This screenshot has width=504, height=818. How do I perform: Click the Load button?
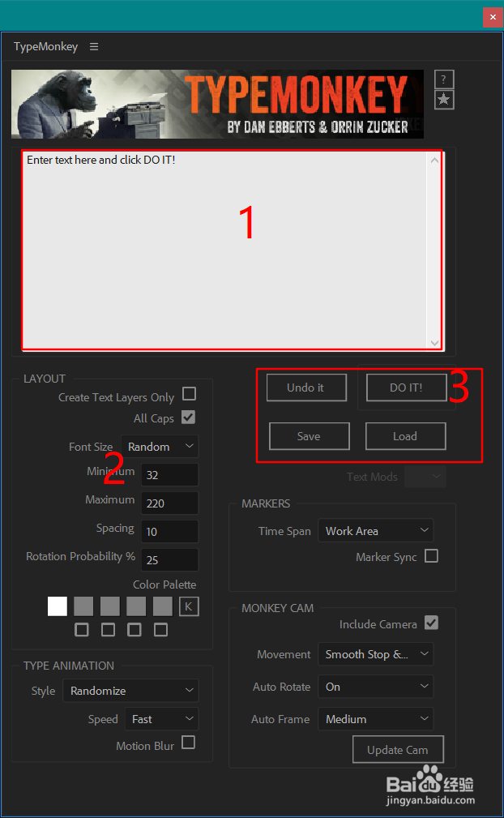[405, 436]
